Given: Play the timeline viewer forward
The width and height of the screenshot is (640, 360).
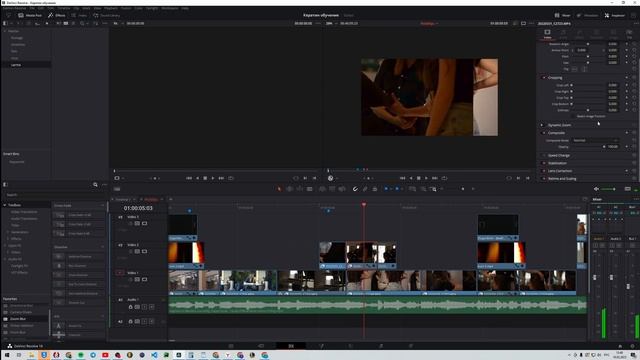Looking at the screenshot, I should coord(426,178).
